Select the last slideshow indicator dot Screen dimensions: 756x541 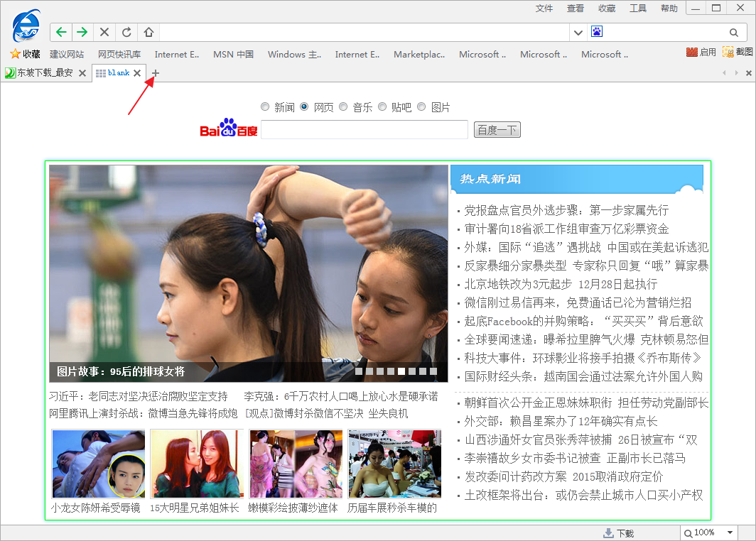tap(433, 371)
